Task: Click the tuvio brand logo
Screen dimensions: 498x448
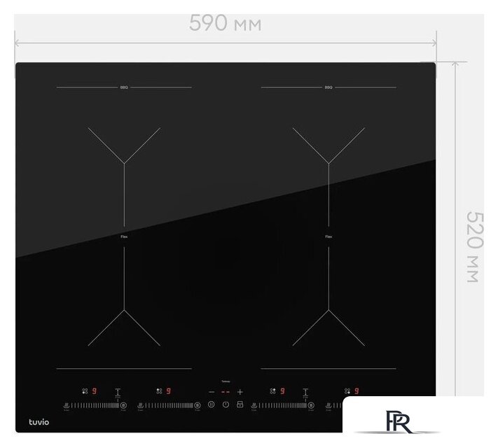Action: pyautogui.click(x=39, y=422)
